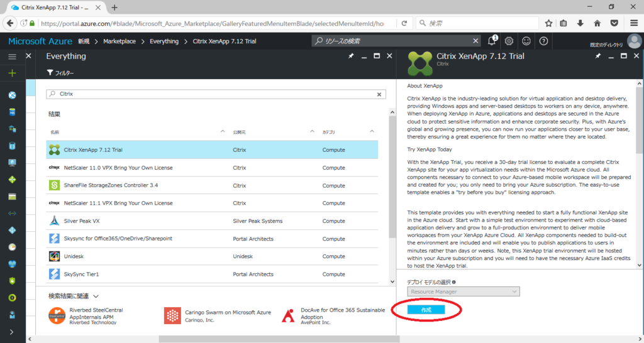Close the Citrix XenApp 7.12 Trial blade

point(636,56)
